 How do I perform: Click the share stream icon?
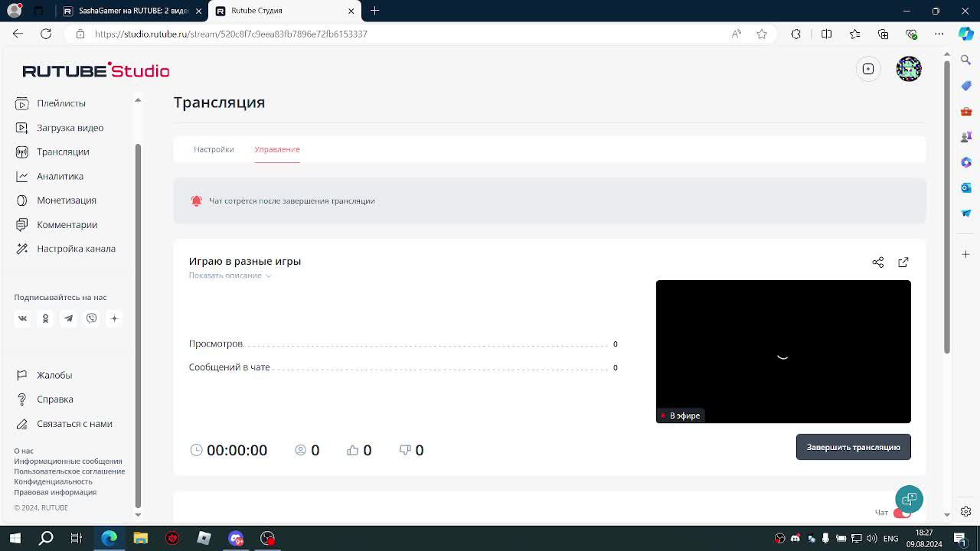click(878, 262)
